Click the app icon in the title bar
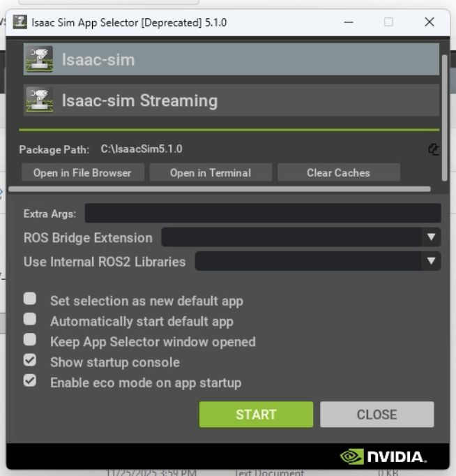 pos(20,22)
